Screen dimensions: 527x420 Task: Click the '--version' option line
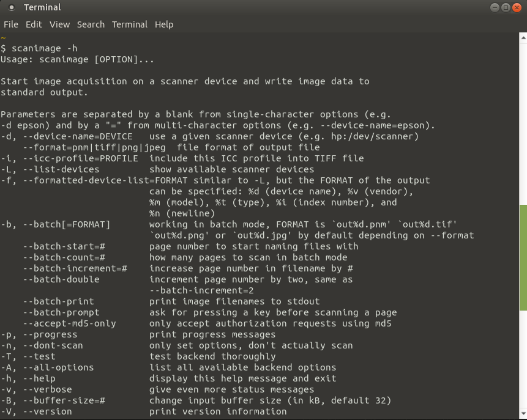[x=143, y=411]
